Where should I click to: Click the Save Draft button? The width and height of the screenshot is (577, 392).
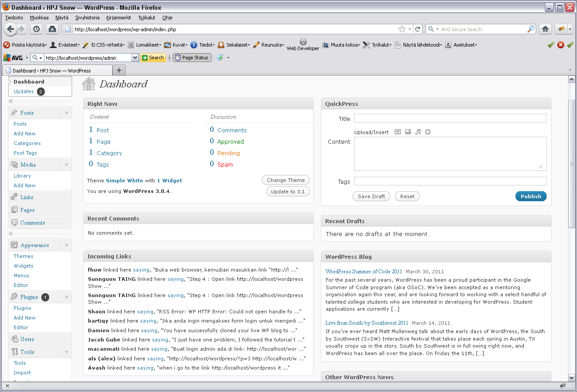pyautogui.click(x=371, y=196)
